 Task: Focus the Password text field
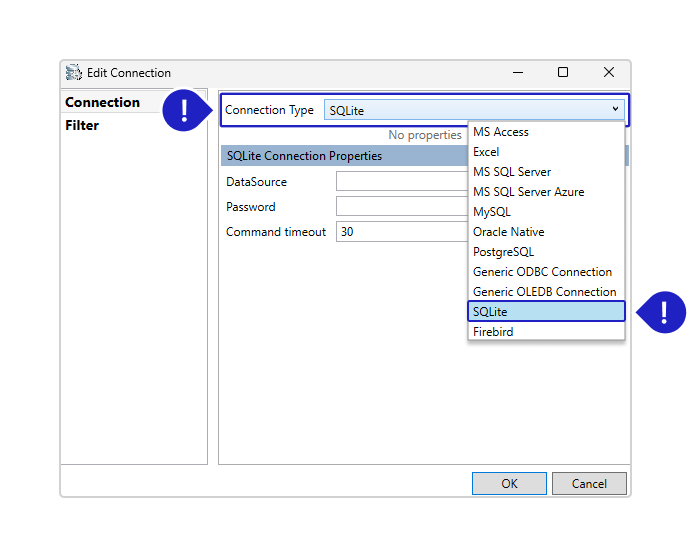[401, 207]
